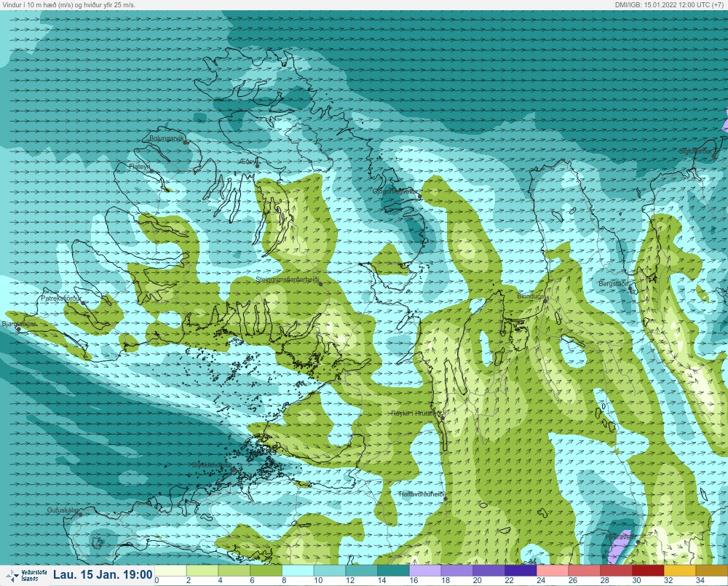Click the 28–30 m/s red legend swatch
Image resolution: width=728 pixels, height=586 pixels.
coord(617,570)
